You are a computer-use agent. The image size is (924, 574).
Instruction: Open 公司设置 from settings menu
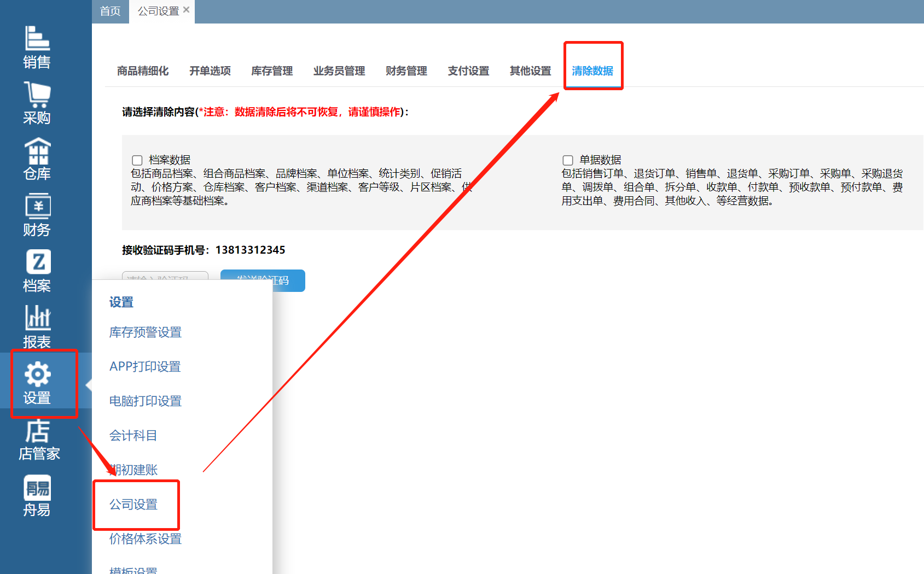coord(133,505)
